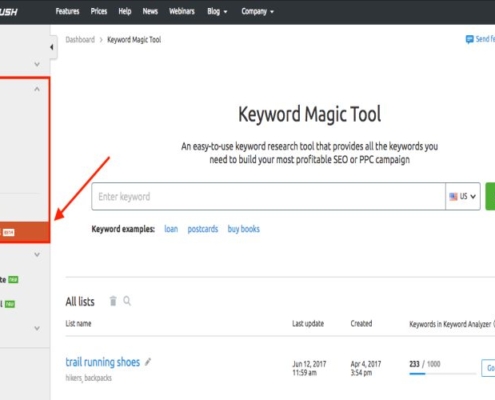
Task: Collapse the highlighted sidebar section with up chevron
Action: point(37,89)
